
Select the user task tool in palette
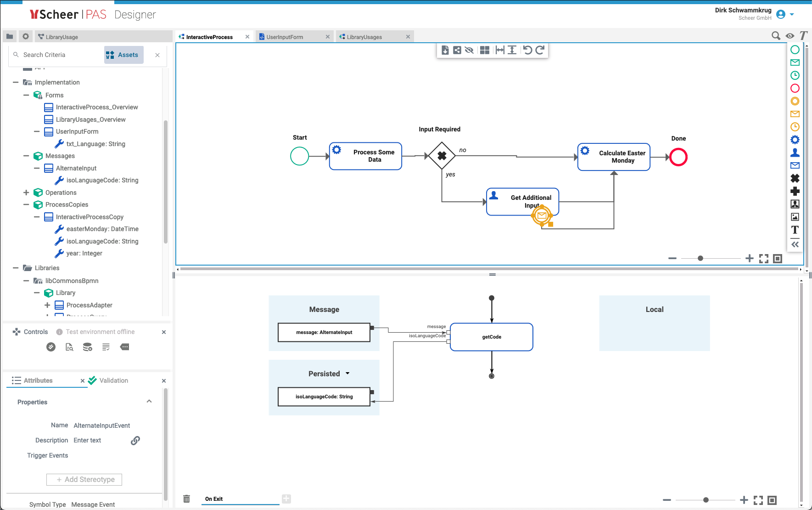point(795,153)
